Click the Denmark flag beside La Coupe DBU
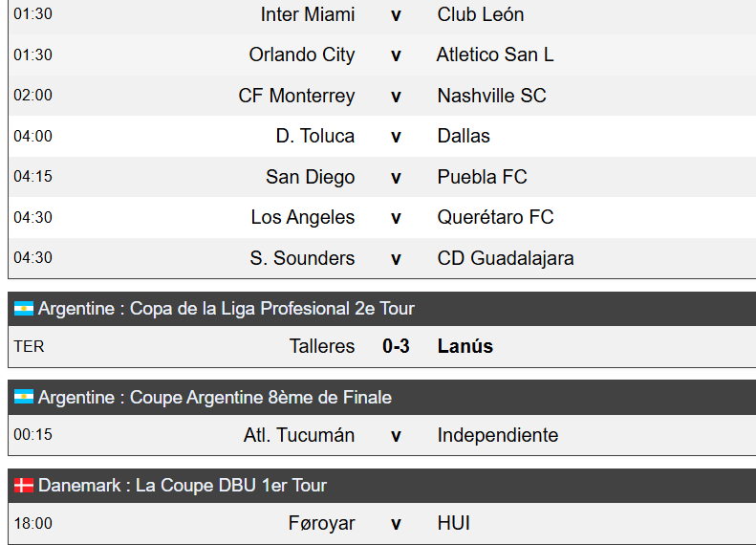This screenshot has height=545, width=756. click(x=24, y=485)
